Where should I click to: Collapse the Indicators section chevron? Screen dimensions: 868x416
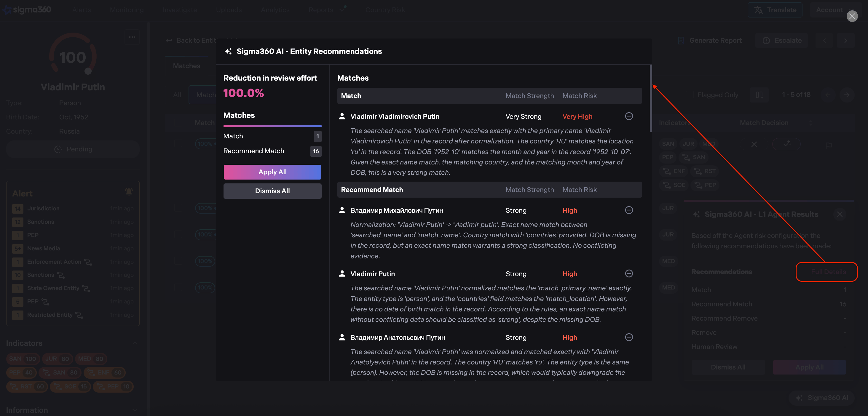pos(135,343)
